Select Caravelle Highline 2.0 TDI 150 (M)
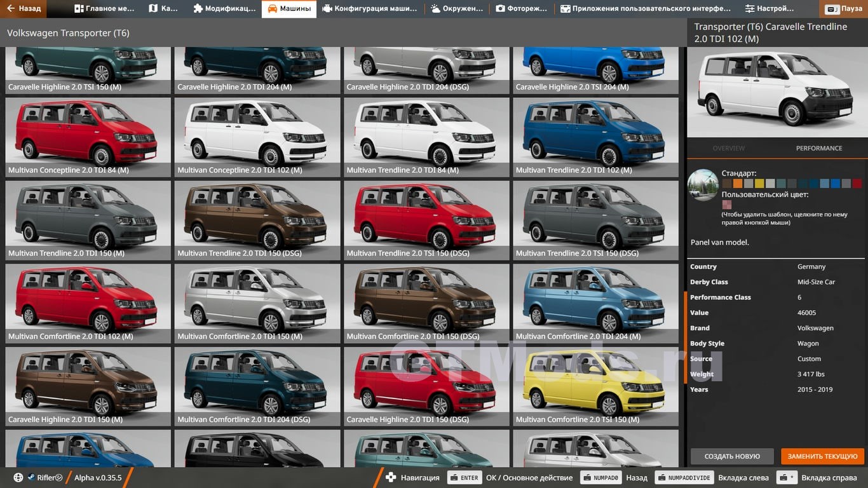The image size is (868, 488). [88, 386]
